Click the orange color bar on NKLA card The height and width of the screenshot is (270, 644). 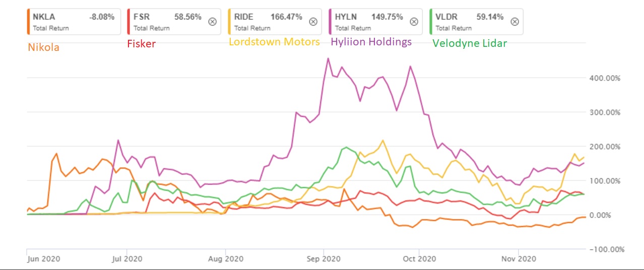click(x=28, y=22)
